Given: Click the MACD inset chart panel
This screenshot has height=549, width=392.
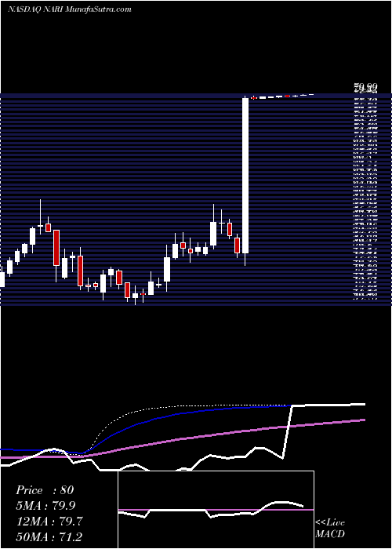Looking at the screenshot, I should (216, 510).
